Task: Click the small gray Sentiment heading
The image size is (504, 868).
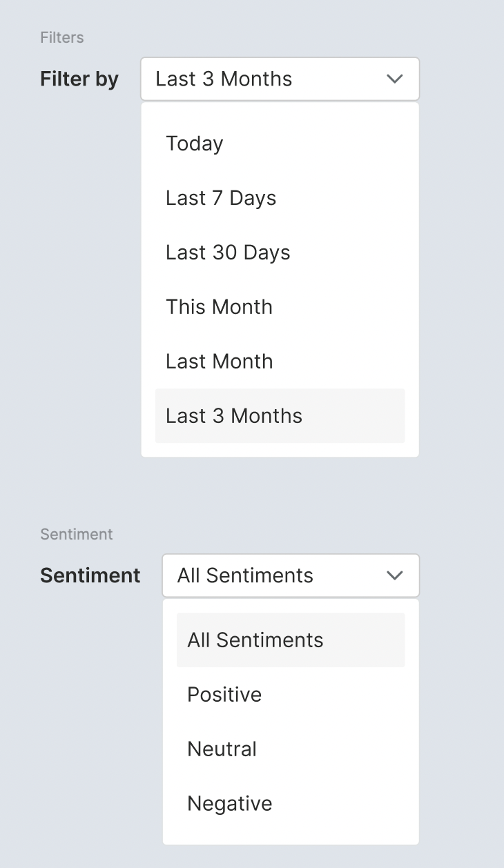Action: [x=77, y=534]
